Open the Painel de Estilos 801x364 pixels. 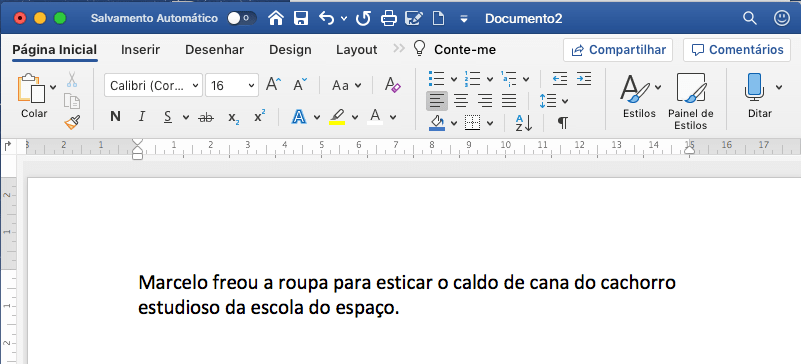pyautogui.click(x=691, y=101)
